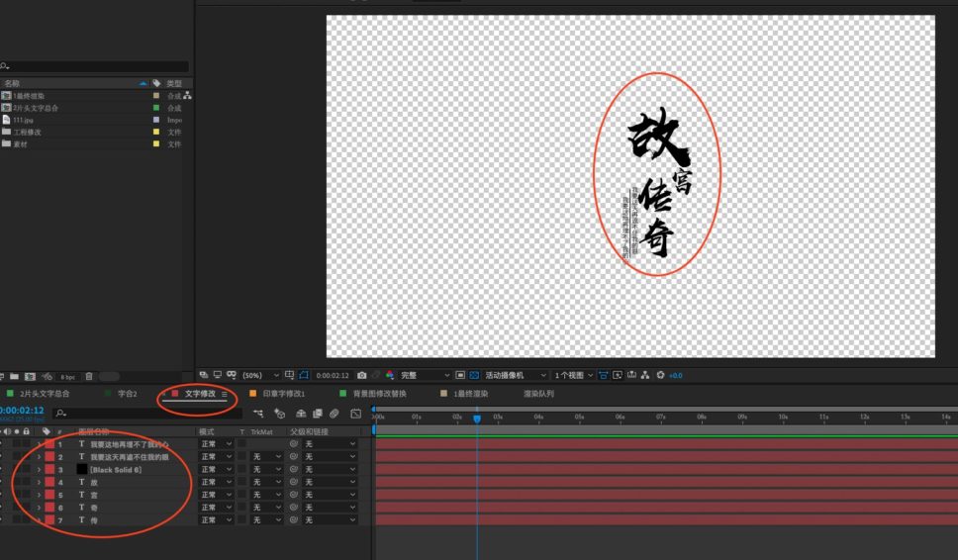The image size is (958, 560).
Task: Click the label tag column icon in project panel
Action: tap(156, 83)
